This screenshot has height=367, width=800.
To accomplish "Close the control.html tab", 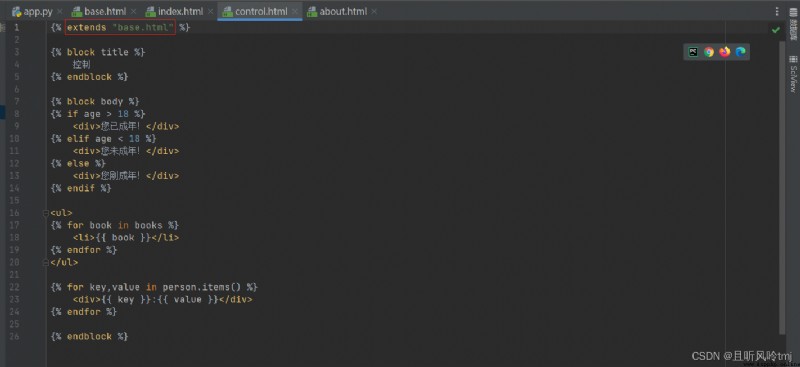I will tap(294, 11).
